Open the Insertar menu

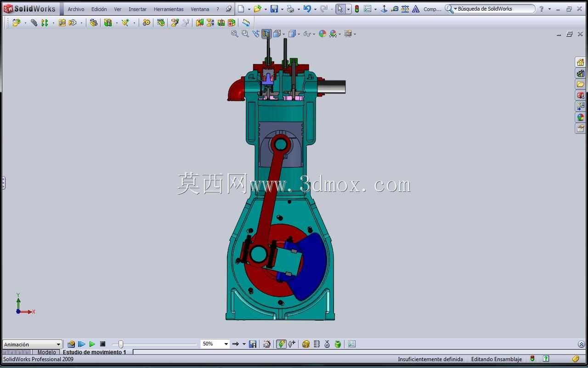(x=137, y=9)
